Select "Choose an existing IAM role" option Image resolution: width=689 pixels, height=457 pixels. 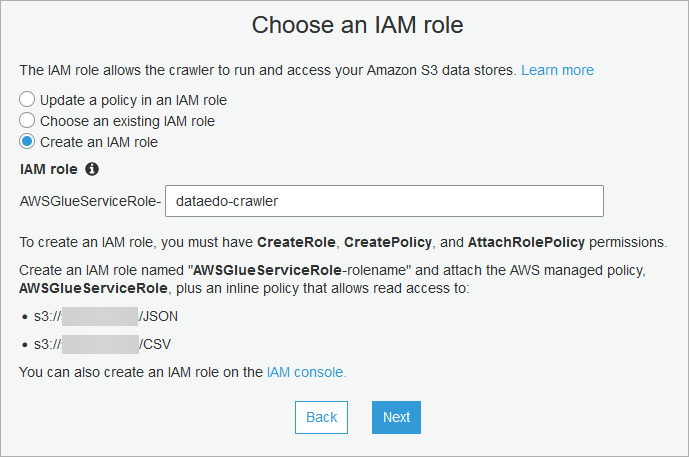tap(27, 121)
